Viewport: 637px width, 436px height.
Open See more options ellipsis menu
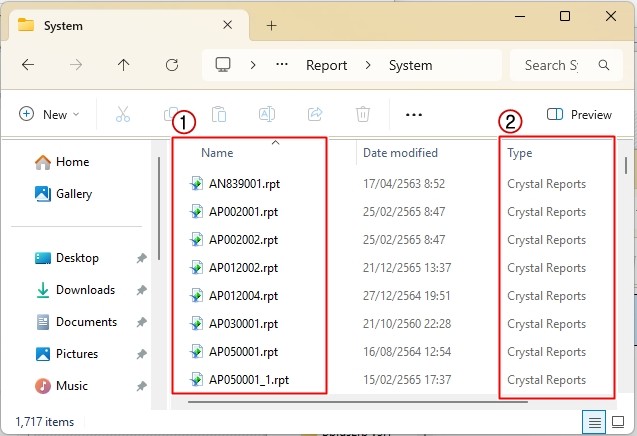414,115
